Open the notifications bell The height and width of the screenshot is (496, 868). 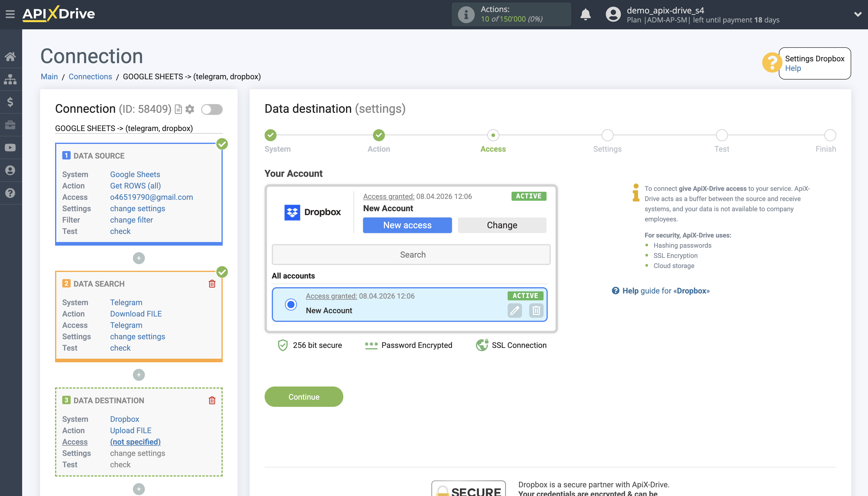585,14
